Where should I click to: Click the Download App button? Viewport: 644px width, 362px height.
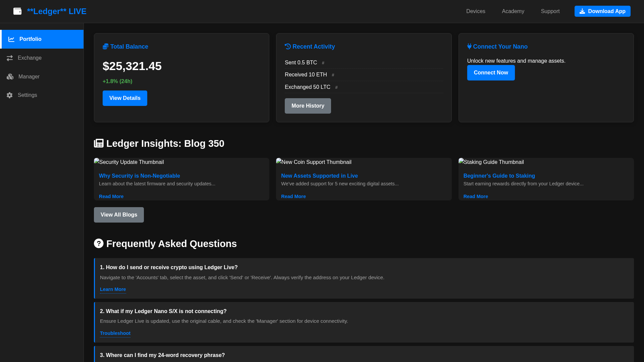click(602, 11)
